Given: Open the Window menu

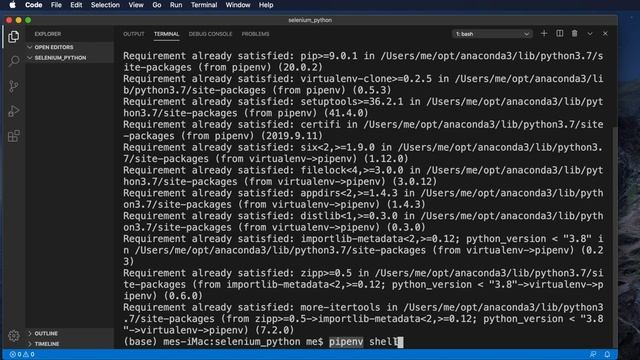Looking at the screenshot, I should [x=238, y=5].
